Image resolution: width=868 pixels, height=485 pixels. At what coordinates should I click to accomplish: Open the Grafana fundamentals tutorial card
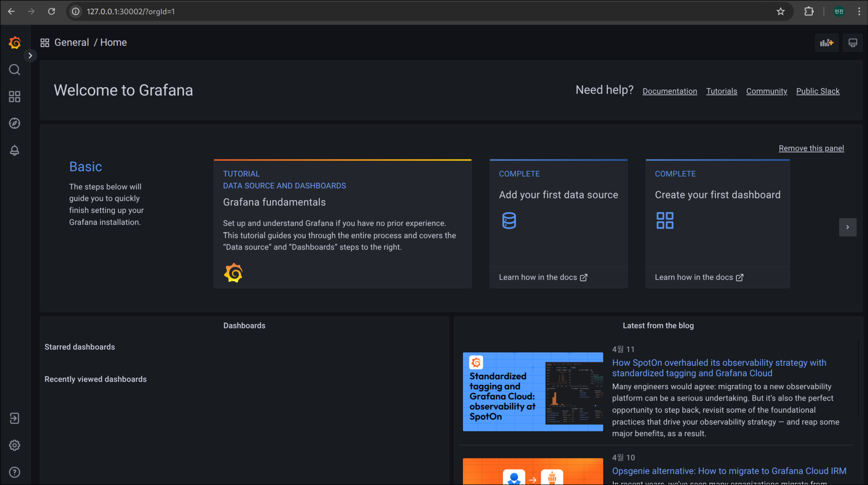[343, 224]
